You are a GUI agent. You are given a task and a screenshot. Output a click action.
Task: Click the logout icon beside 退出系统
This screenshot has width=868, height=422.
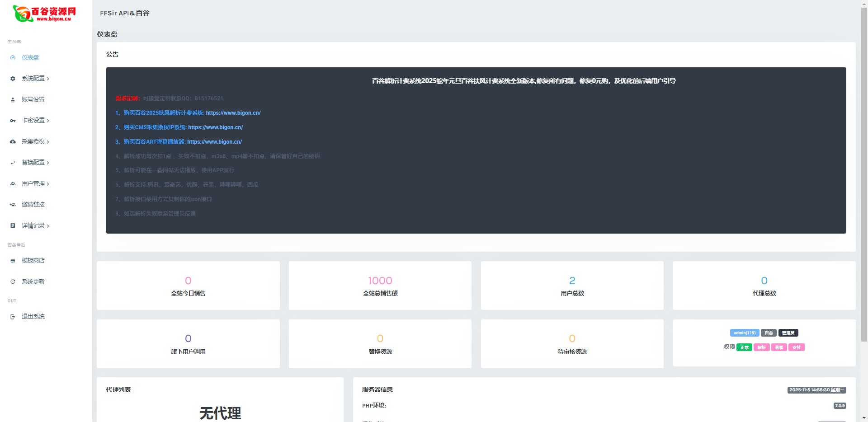point(13,317)
